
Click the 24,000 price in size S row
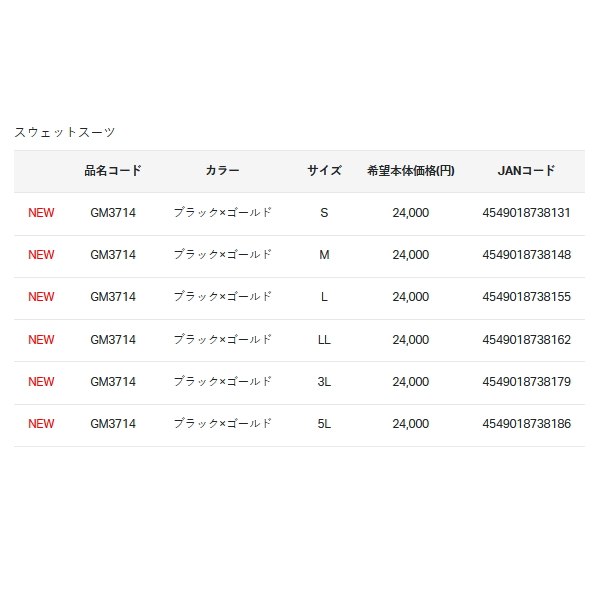click(411, 213)
